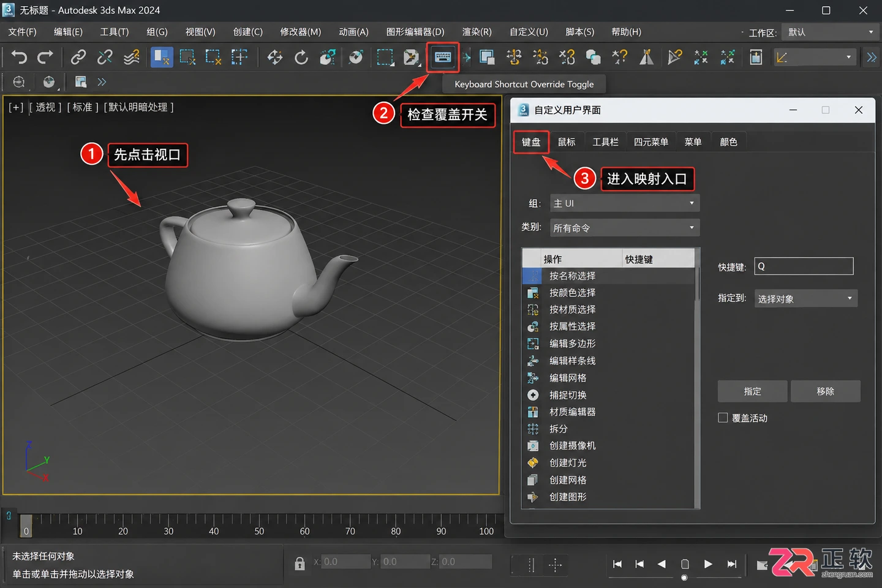Select the broken-chain Unlink tool
This screenshot has height=588, width=882.
click(x=105, y=58)
